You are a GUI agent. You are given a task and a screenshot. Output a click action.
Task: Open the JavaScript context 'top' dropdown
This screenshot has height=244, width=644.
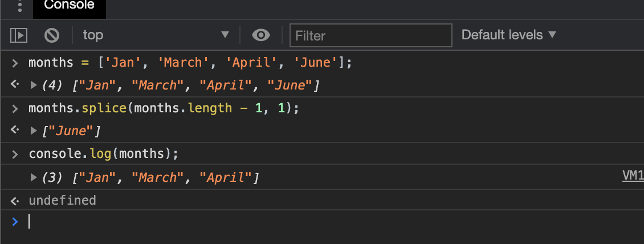pos(155,35)
